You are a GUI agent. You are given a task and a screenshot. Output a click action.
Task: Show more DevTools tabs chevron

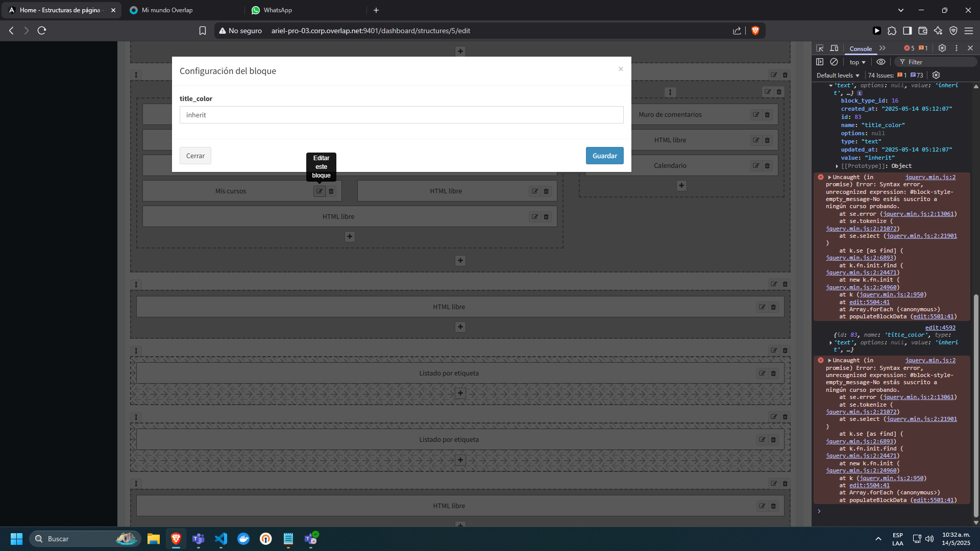883,48
